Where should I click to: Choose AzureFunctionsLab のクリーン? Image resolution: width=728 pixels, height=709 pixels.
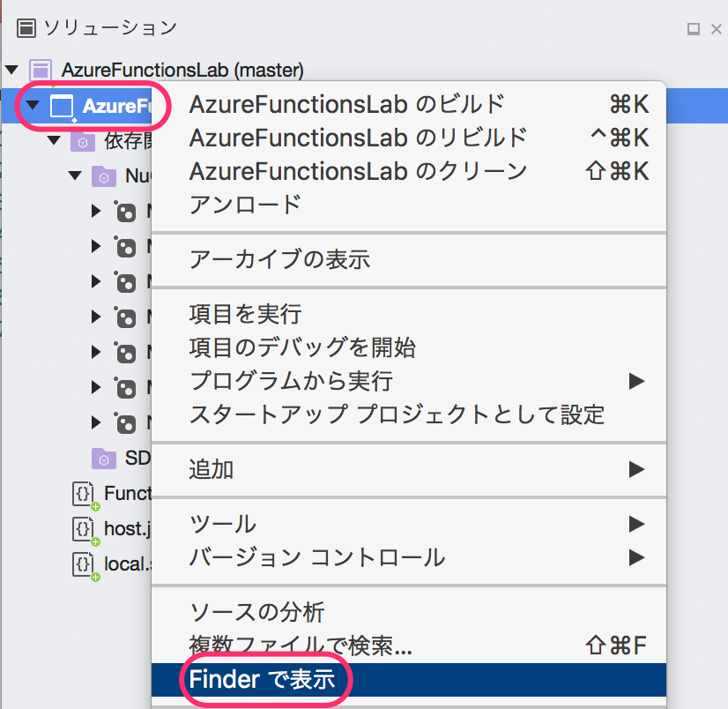click(x=409, y=171)
